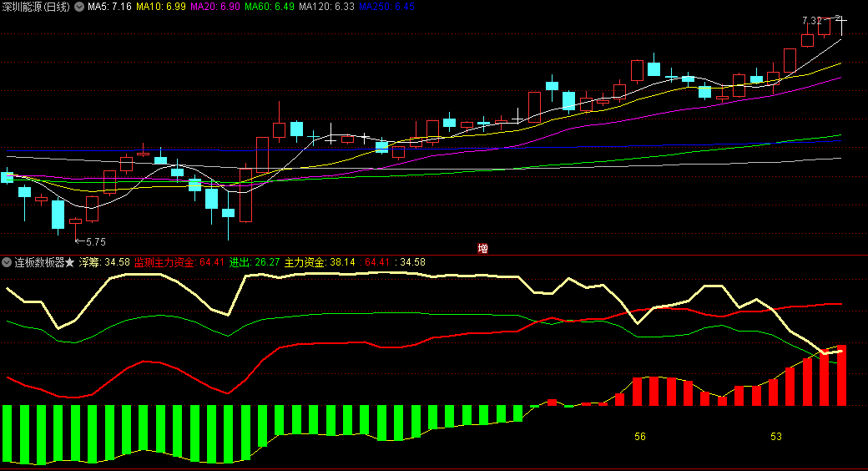Click the blue MA250: 6.45 label
Screen dimensions: 868x471
click(x=386, y=7)
